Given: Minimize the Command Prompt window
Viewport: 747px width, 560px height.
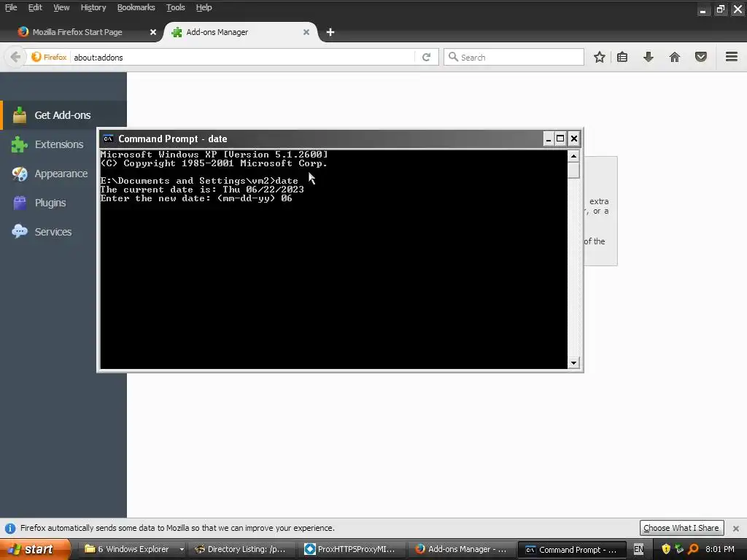Looking at the screenshot, I should click(x=549, y=139).
